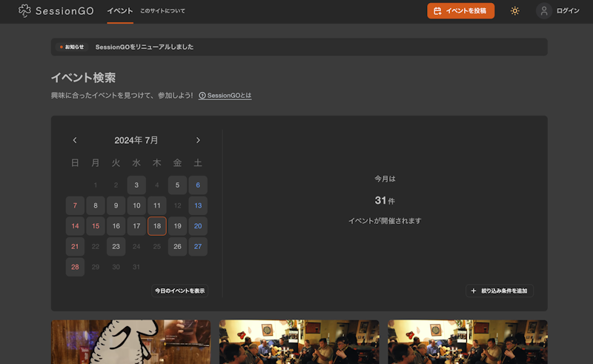Select highlighted July 18 on calendar
This screenshot has width=593, height=364.
[x=157, y=226]
